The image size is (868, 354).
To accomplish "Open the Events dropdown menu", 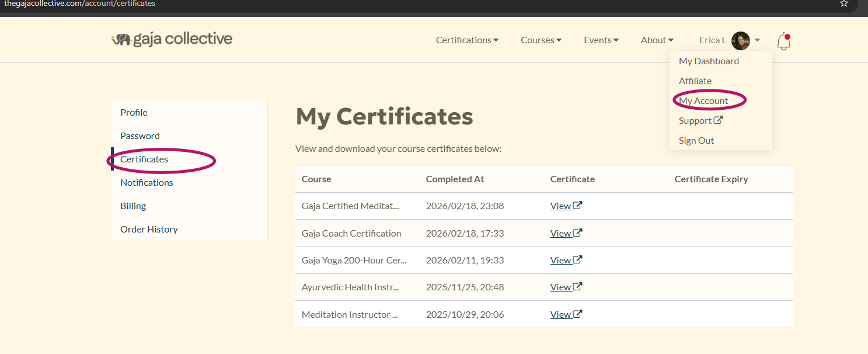I will tap(601, 40).
